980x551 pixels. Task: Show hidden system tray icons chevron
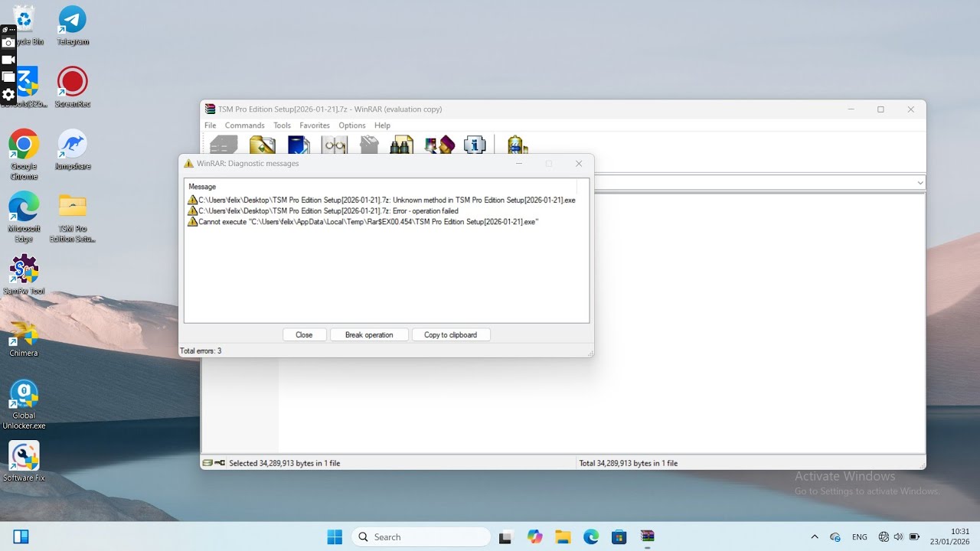(x=814, y=537)
